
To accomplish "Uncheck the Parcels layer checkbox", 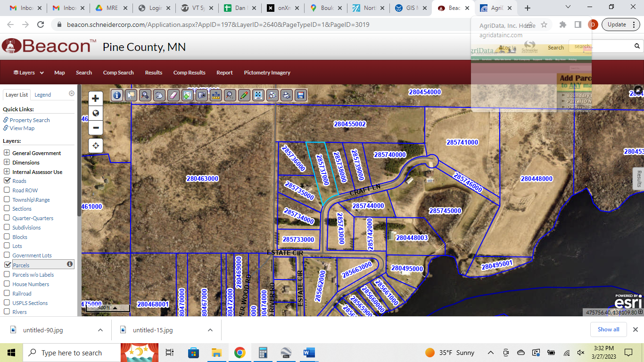I will (x=7, y=265).
